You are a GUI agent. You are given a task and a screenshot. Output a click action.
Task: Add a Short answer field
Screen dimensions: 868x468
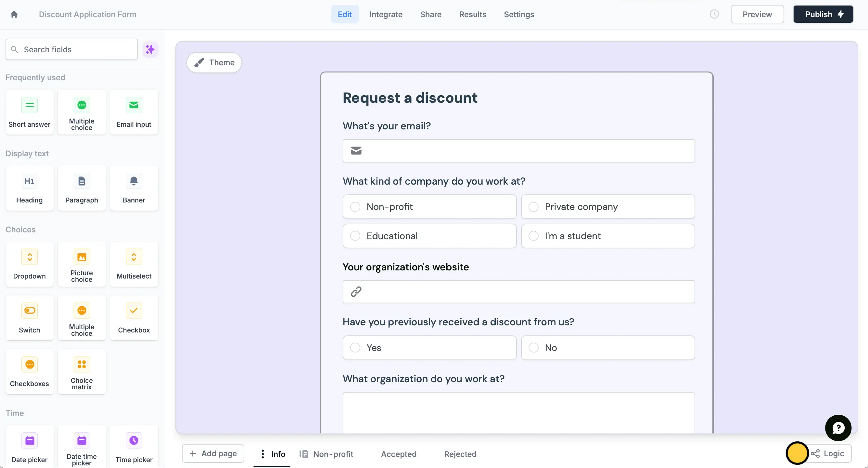click(29, 111)
